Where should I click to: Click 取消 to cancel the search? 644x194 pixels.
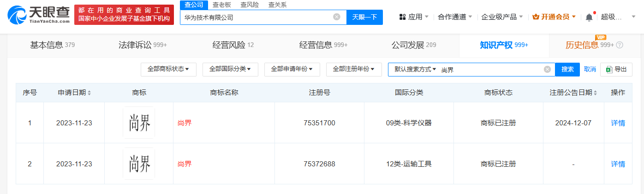click(590, 69)
